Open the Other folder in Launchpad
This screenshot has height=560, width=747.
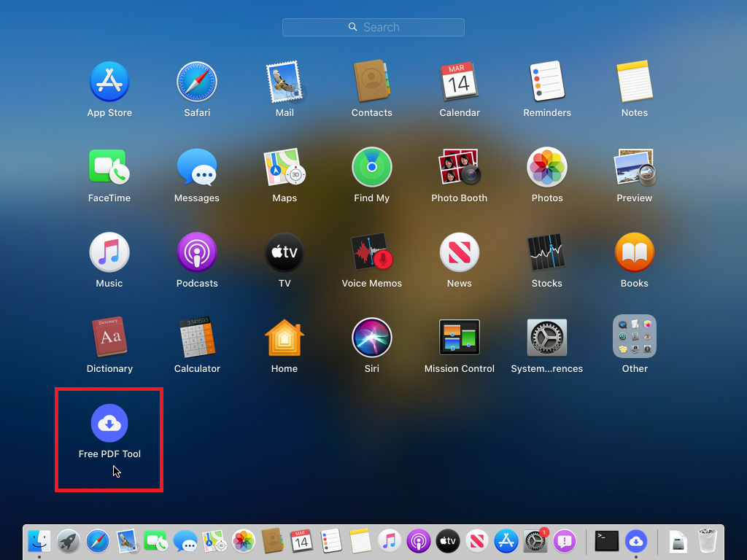[635, 336]
